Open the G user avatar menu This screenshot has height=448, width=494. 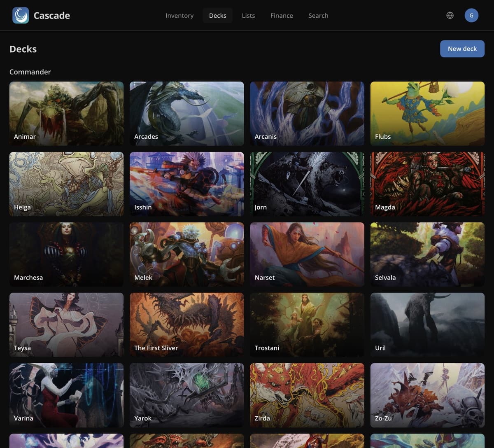pos(471,15)
